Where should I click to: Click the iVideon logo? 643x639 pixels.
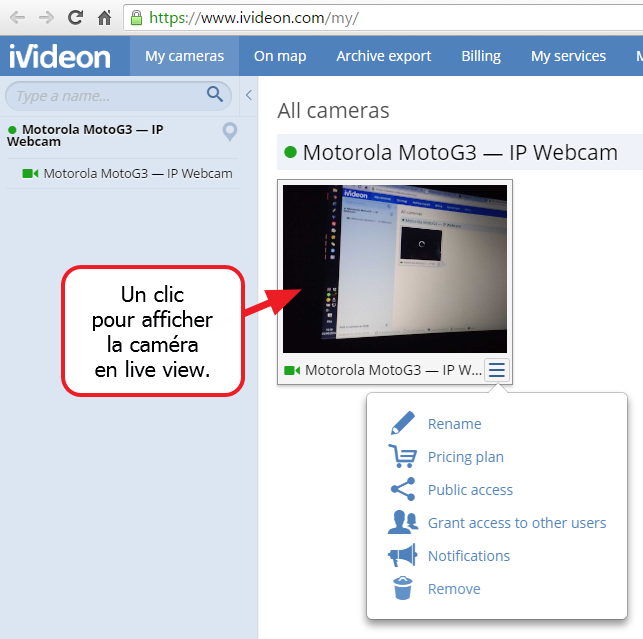click(x=60, y=56)
